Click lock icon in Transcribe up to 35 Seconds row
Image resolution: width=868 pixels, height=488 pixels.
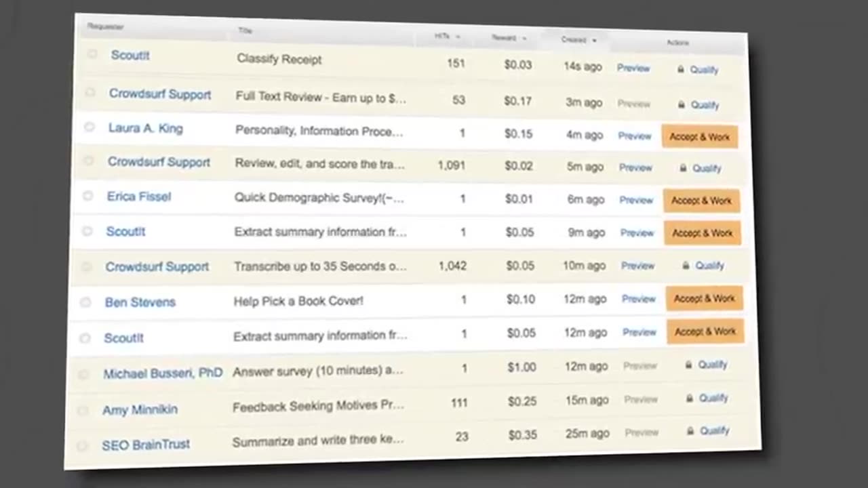click(686, 266)
